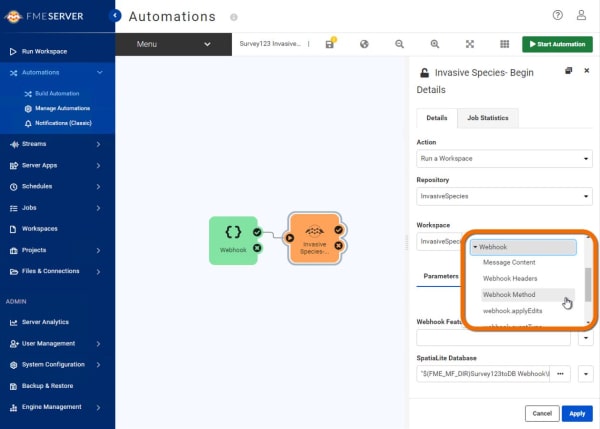Open dropdown arrow beside SpatiaLite Database field
This screenshot has width=600, height=429.
point(585,374)
